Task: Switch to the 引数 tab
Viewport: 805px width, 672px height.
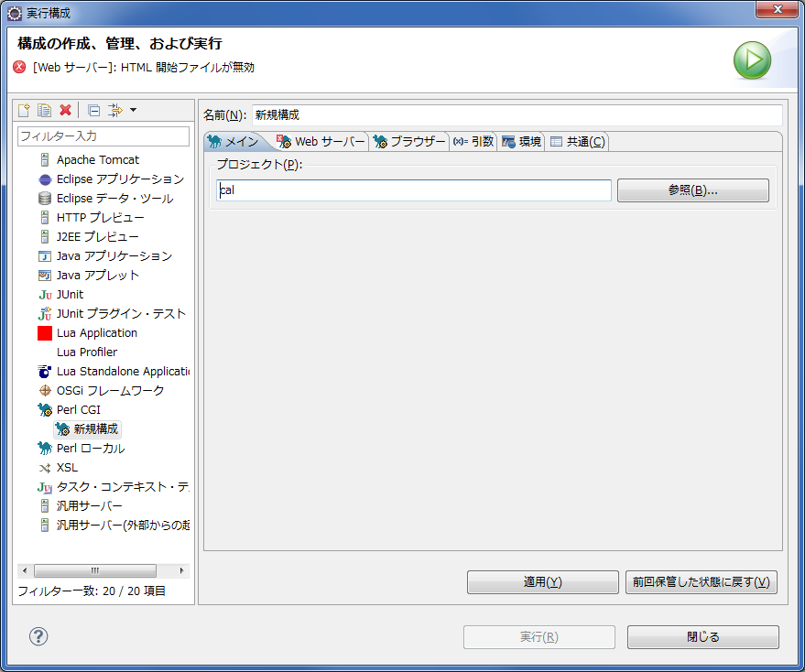Action: coord(473,142)
